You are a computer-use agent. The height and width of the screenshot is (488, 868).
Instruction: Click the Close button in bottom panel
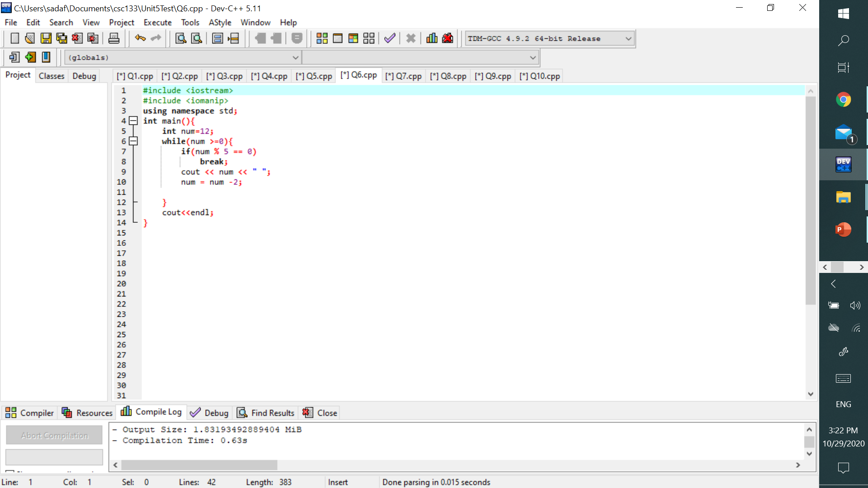pos(320,413)
